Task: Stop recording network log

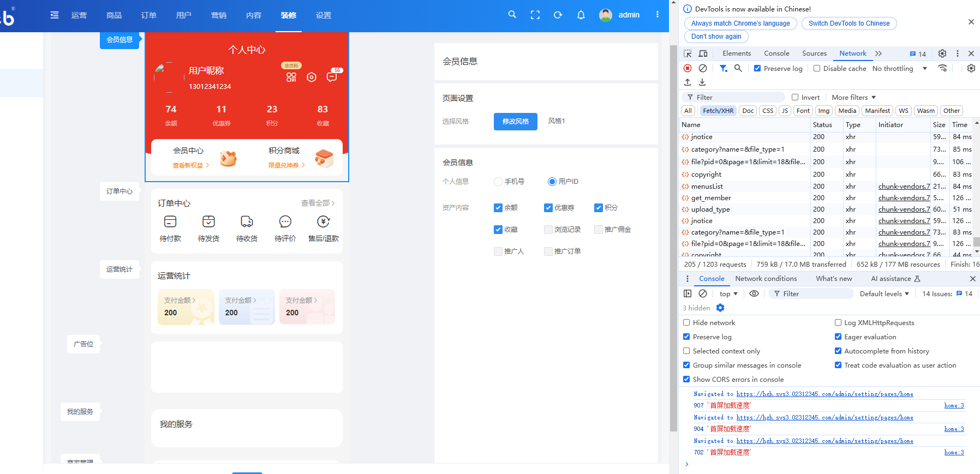Action: 688,68
